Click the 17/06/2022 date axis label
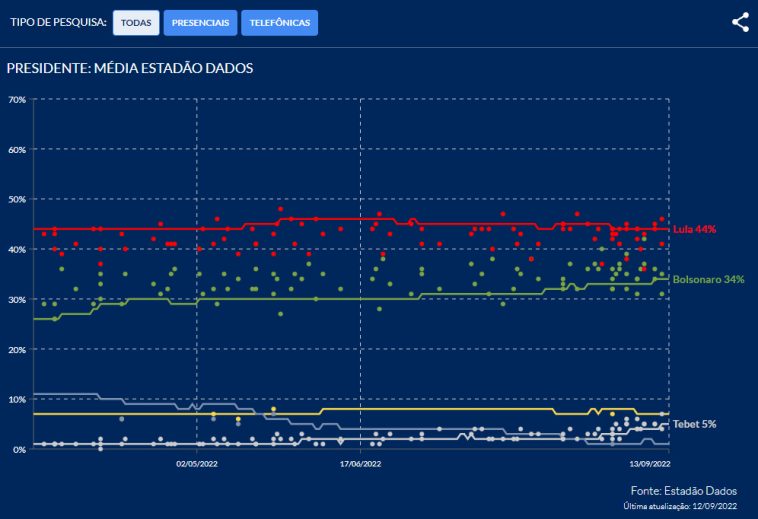This screenshot has width=758, height=519. tap(359, 464)
